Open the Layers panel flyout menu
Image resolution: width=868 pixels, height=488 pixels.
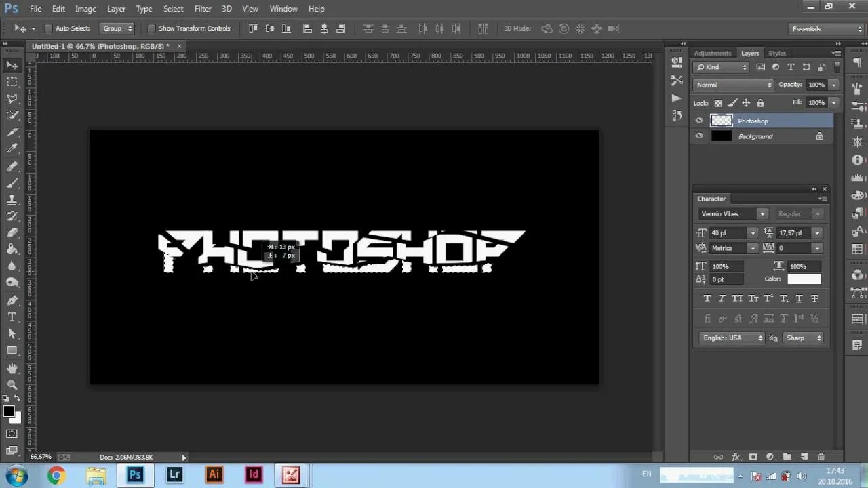click(x=836, y=53)
